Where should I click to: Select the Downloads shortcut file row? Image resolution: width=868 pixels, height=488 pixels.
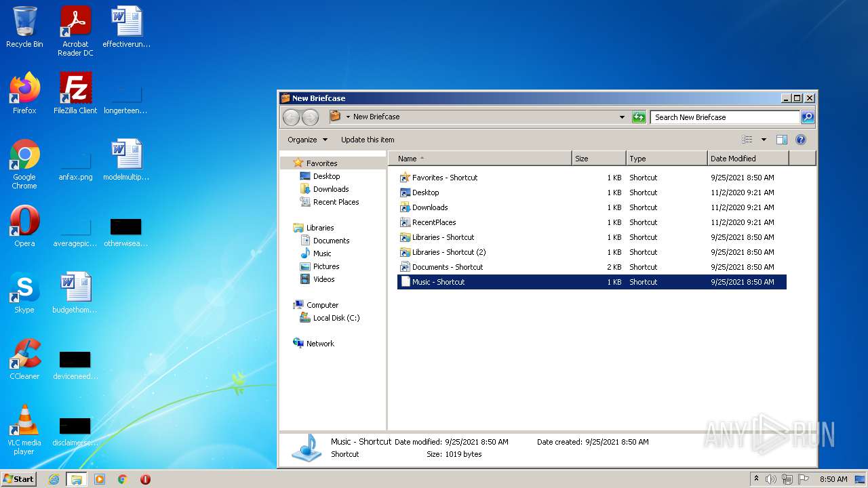click(591, 207)
